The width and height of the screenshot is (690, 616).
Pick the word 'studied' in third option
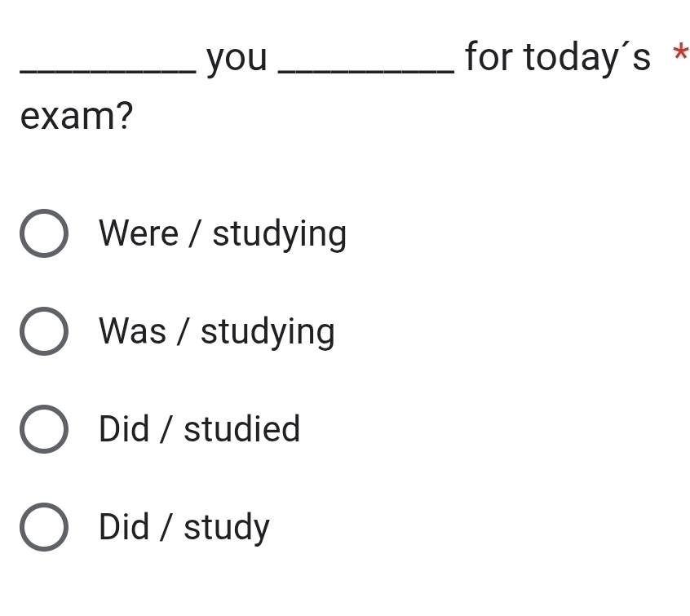[x=242, y=429]
